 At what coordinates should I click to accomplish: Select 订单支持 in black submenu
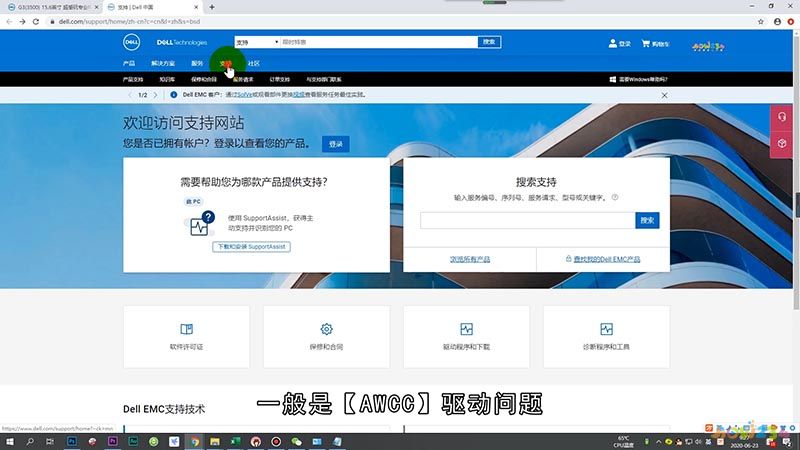point(280,80)
